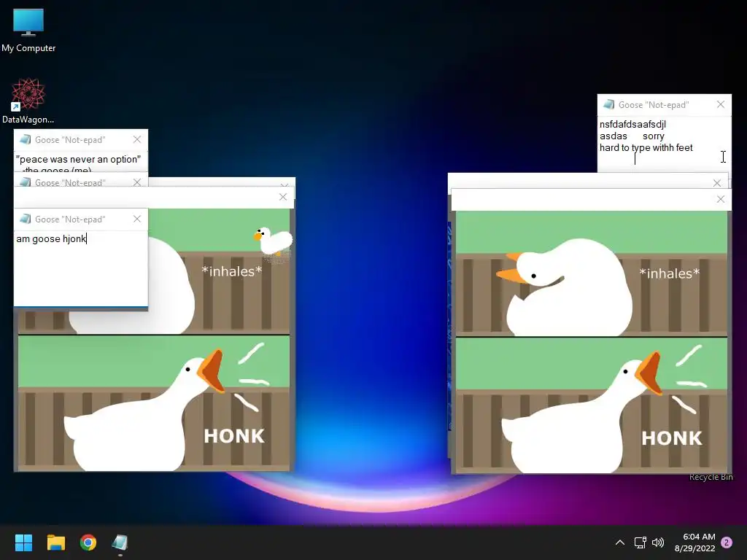The width and height of the screenshot is (747, 560).
Task: Open the network status tray icon
Action: click(x=640, y=542)
